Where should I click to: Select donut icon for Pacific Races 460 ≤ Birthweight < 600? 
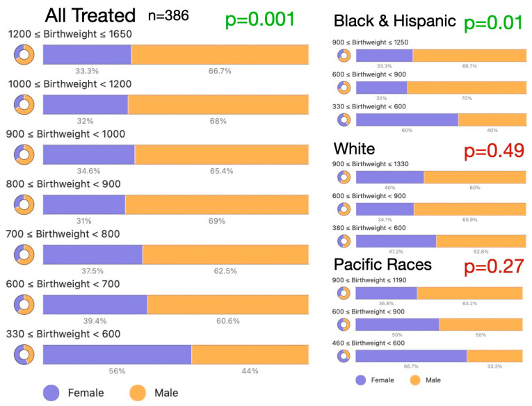(344, 356)
